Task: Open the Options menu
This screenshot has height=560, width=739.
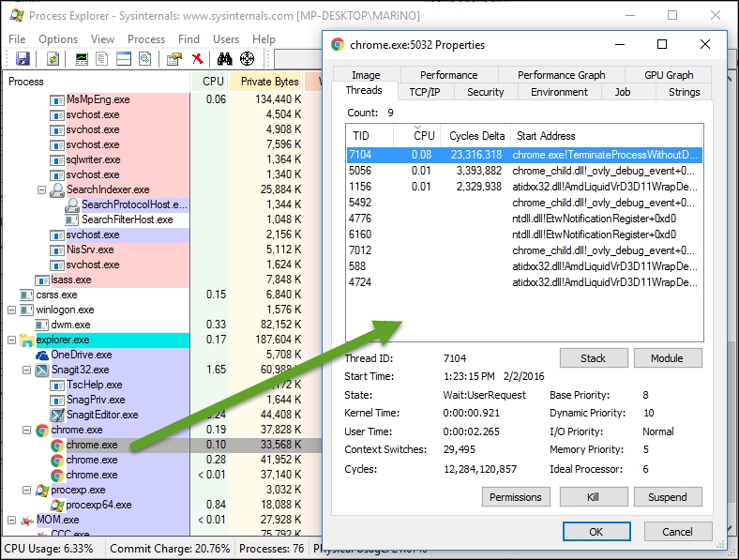Action: tap(58, 39)
